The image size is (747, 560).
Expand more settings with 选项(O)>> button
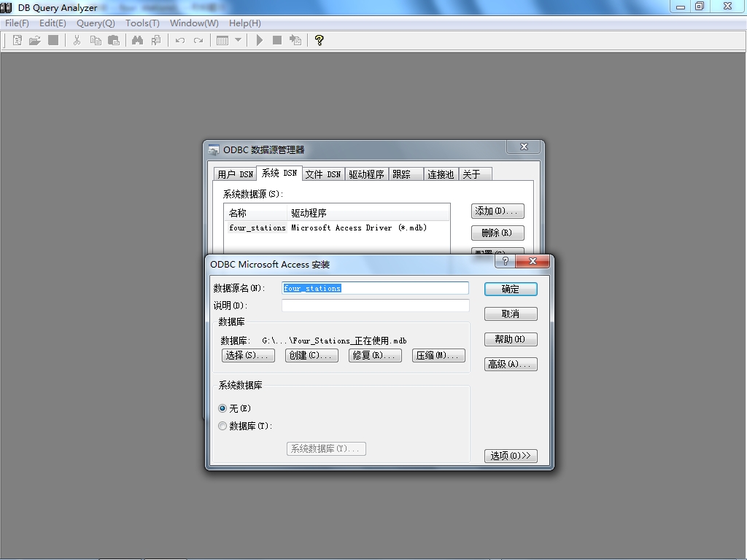pyautogui.click(x=510, y=455)
